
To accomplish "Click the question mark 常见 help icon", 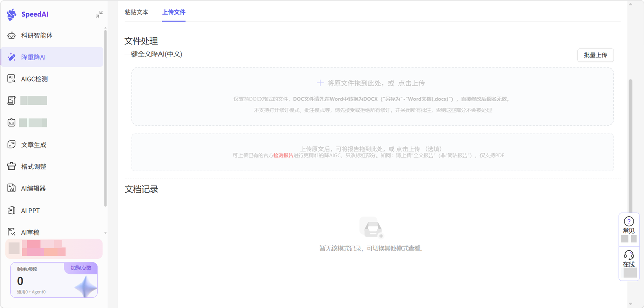I will [x=629, y=221].
